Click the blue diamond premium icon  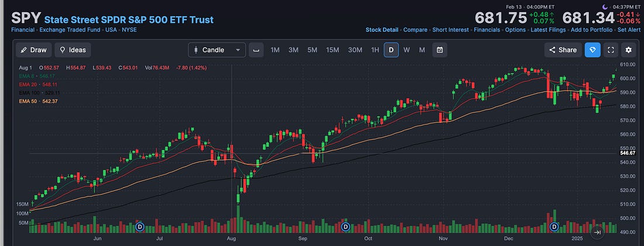pos(592,50)
